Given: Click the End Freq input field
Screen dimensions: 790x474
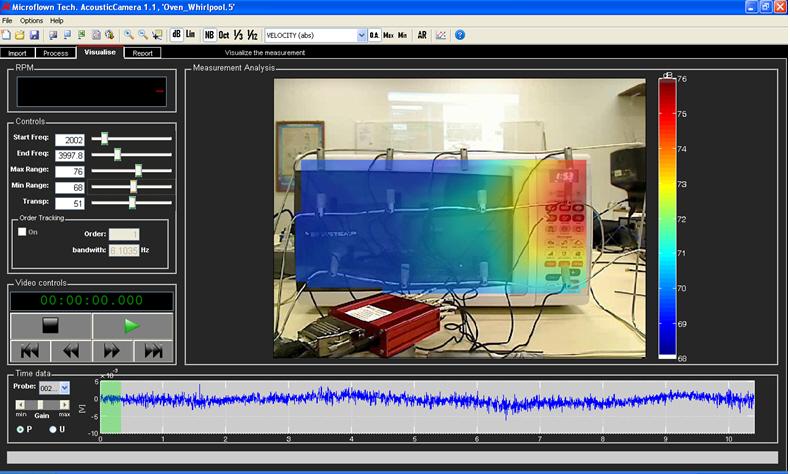Looking at the screenshot, I should pyautogui.click(x=70, y=156).
